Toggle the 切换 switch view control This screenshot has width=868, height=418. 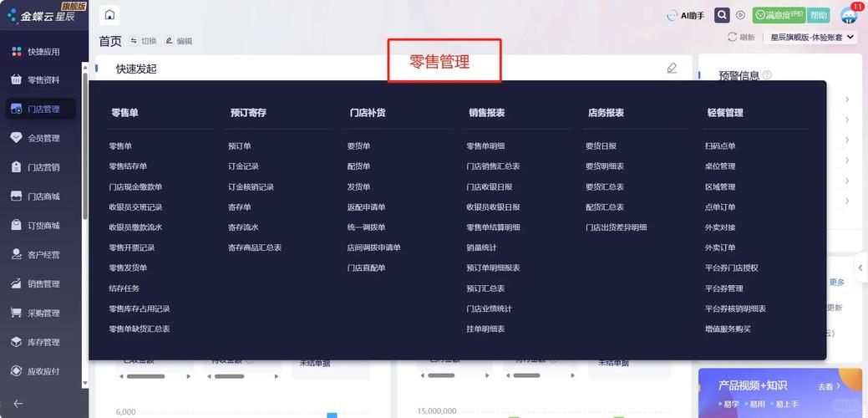(143, 41)
